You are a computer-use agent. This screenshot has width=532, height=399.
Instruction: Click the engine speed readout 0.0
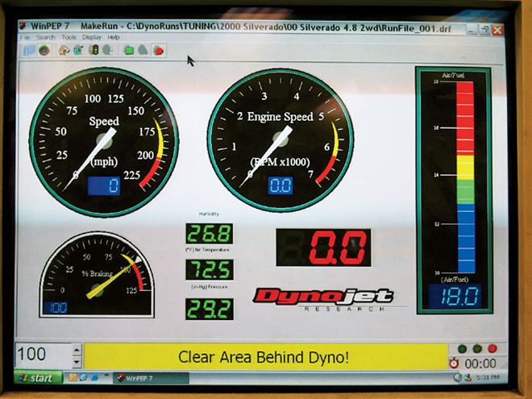[x=281, y=185]
